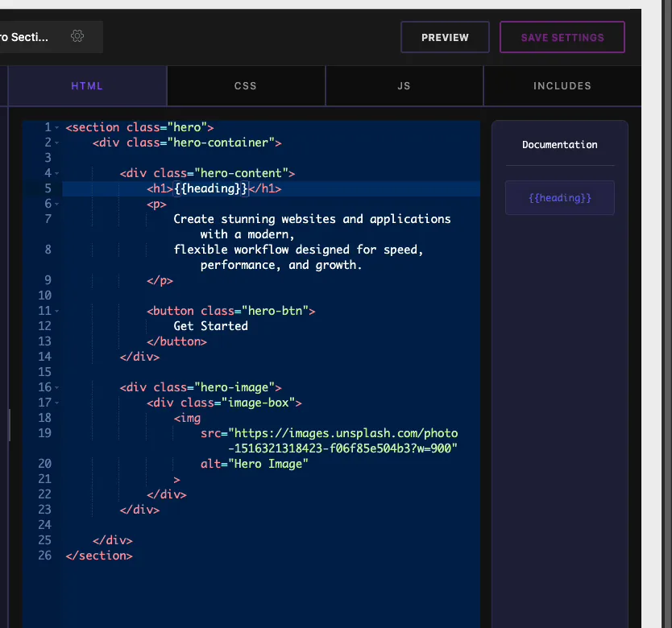
Task: Click the closing </p> tag on line 9
Action: click(x=160, y=280)
